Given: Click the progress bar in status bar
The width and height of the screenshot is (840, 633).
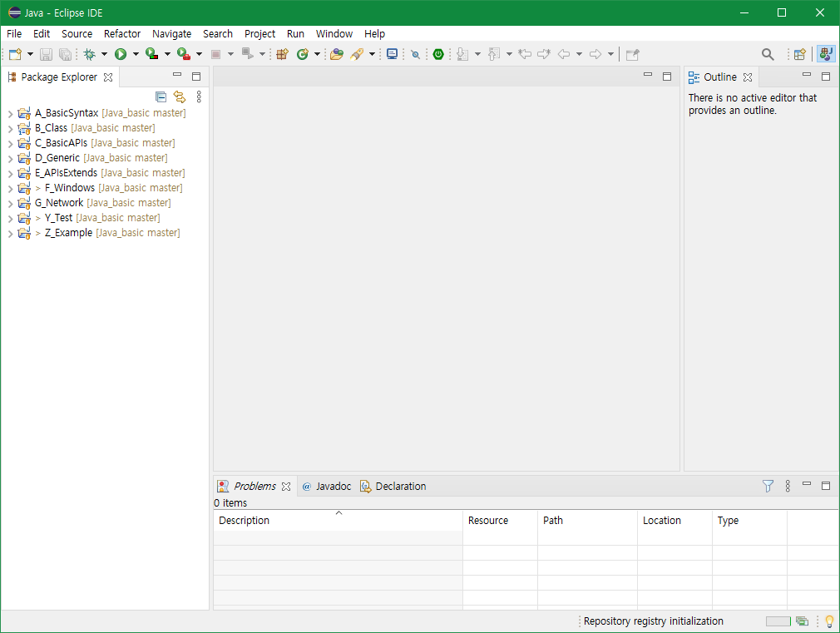Looking at the screenshot, I should (x=778, y=621).
